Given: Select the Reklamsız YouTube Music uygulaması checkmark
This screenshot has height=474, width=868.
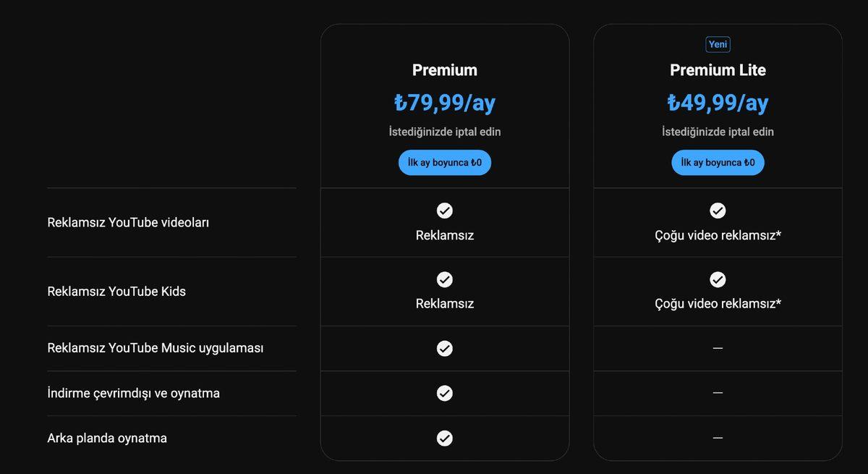Looking at the screenshot, I should [444, 348].
